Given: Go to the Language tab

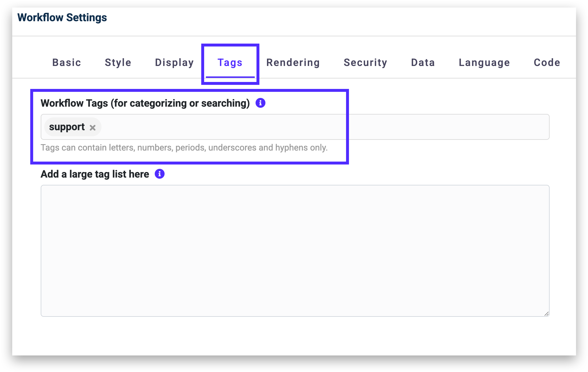Looking at the screenshot, I should 484,62.
